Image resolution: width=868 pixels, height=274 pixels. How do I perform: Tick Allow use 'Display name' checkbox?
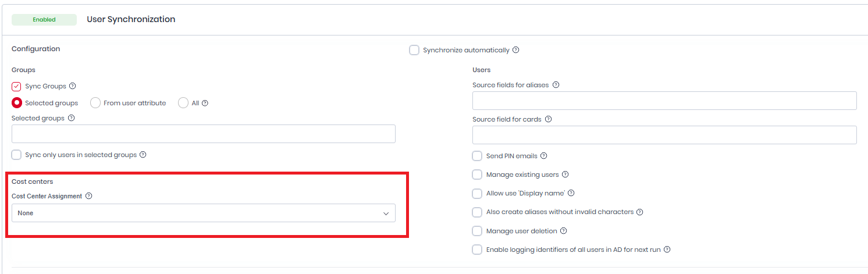click(477, 193)
